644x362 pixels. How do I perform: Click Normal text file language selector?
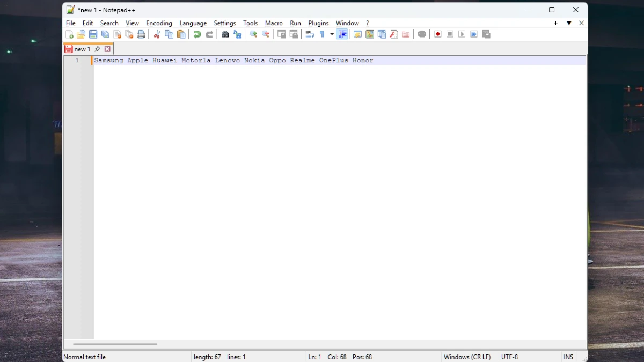click(85, 357)
